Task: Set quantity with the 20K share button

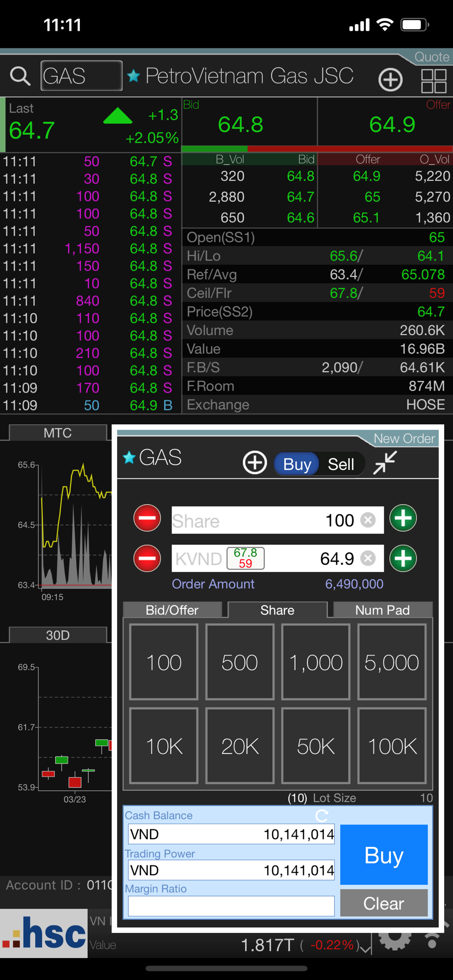Action: (240, 746)
